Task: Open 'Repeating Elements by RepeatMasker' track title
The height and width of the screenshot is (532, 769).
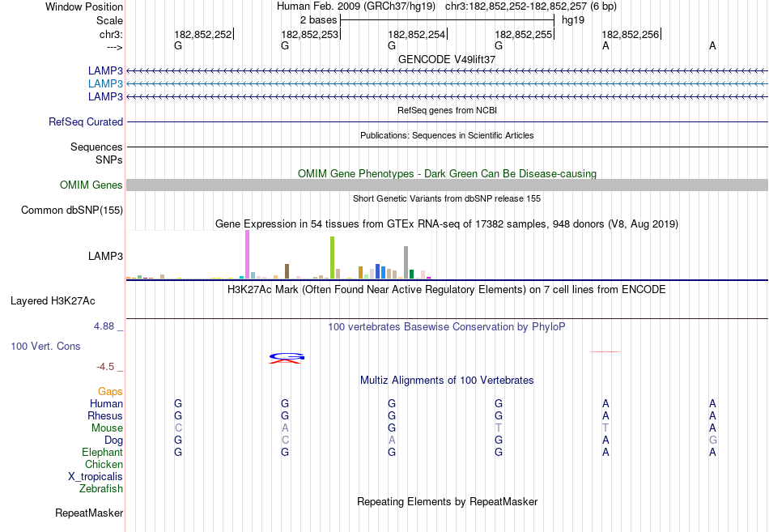Action: 447,502
